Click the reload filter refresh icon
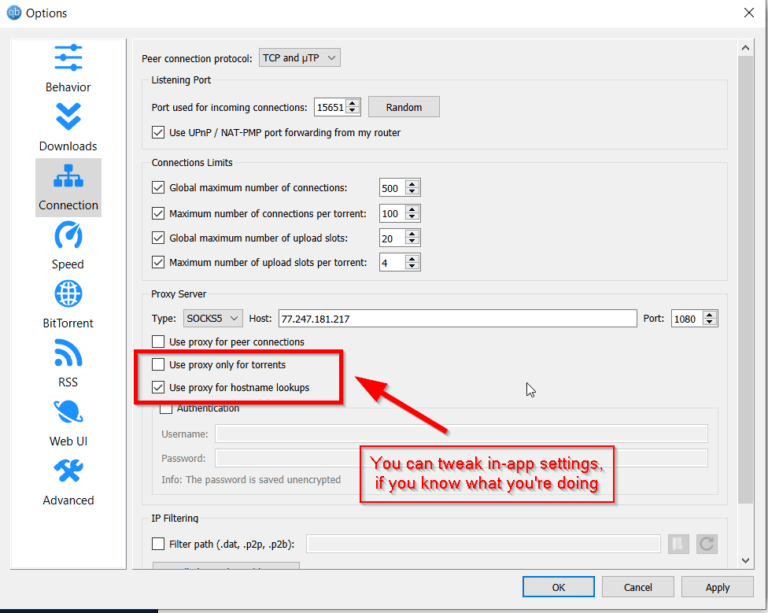 (707, 544)
